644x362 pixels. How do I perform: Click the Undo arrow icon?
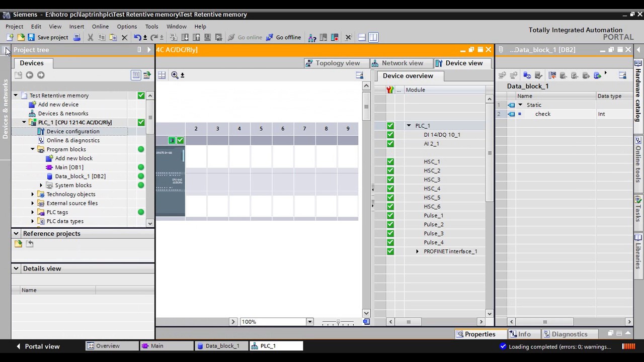point(137,37)
